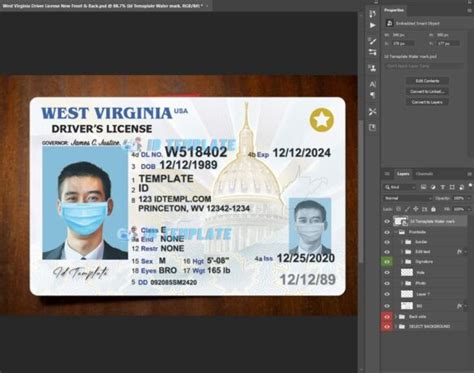Open the Fill slider dropdown arrow
The image size is (474, 373).
coord(470,209)
